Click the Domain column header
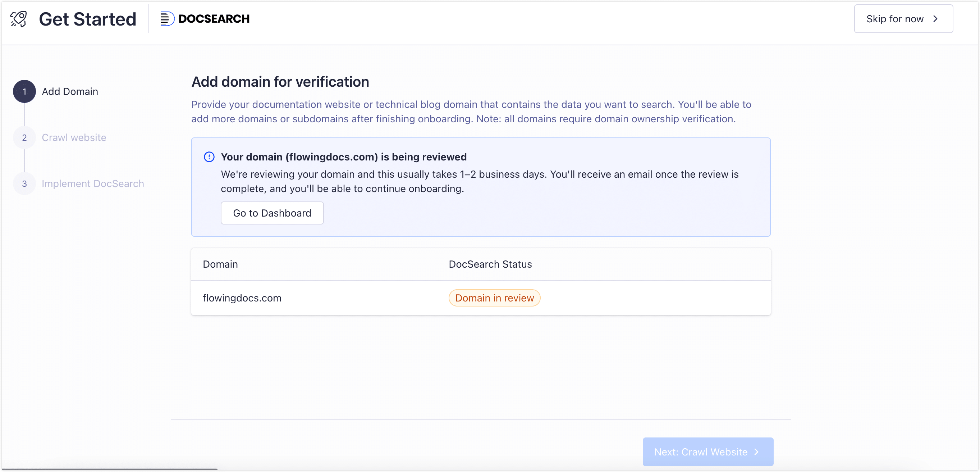The image size is (980, 472). click(220, 264)
